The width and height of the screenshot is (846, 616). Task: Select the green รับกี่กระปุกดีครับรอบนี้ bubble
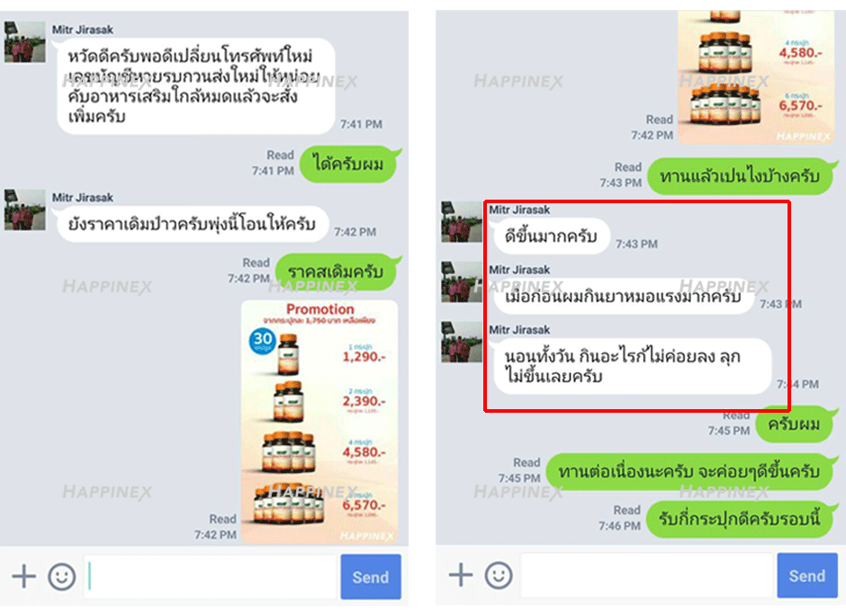(742, 519)
